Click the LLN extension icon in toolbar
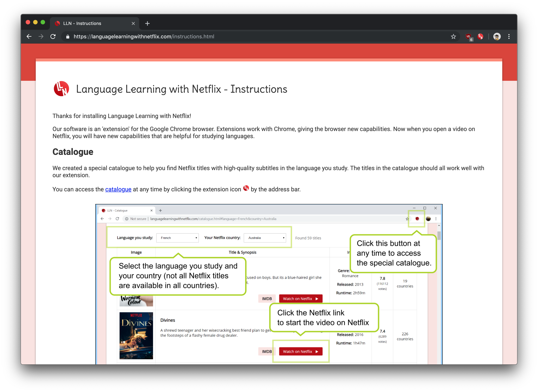 coord(480,36)
